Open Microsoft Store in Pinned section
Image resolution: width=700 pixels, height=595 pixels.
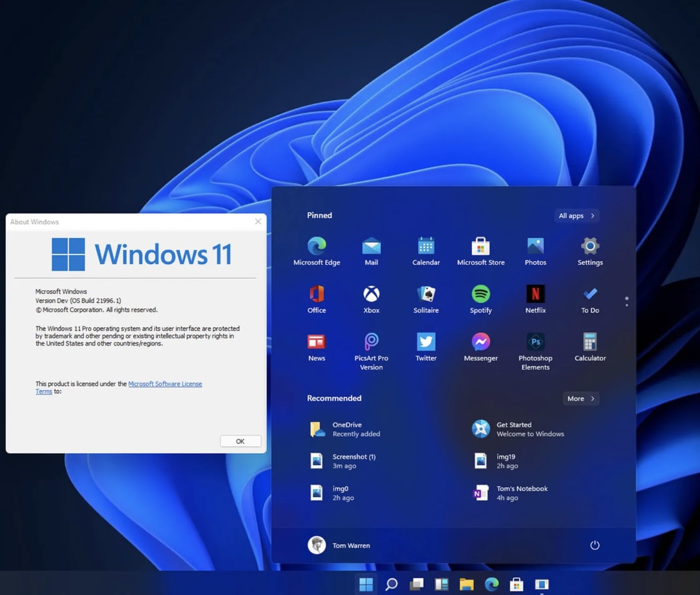pos(480,251)
